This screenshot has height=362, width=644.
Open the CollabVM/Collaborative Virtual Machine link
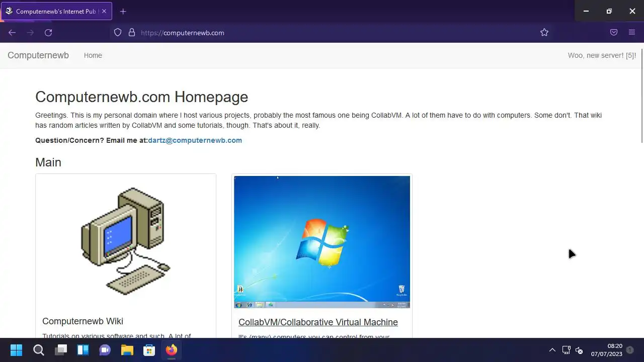click(318, 322)
